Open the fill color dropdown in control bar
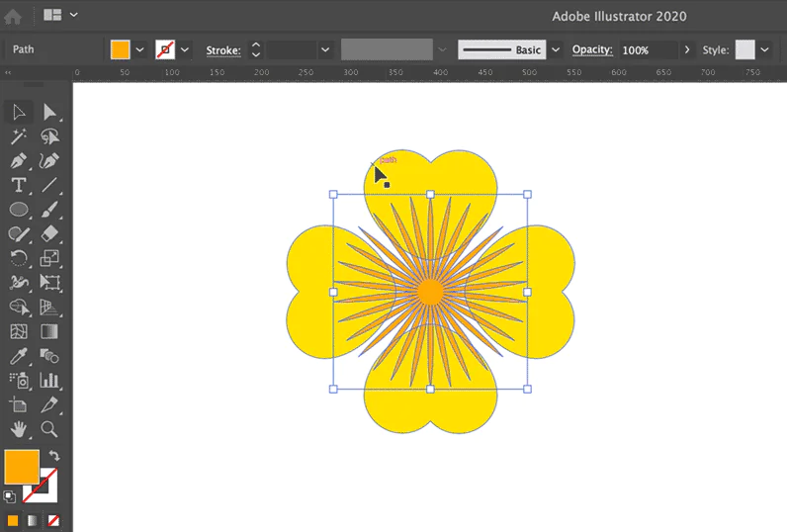This screenshot has height=532, width=787. coord(139,49)
